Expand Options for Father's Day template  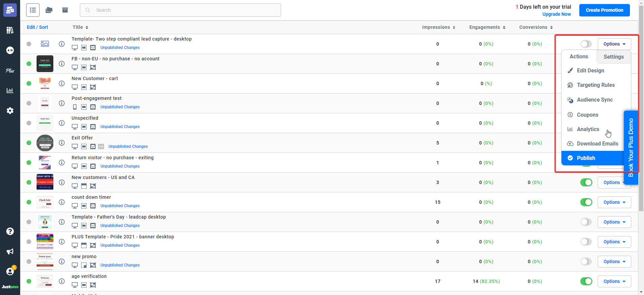click(x=614, y=222)
